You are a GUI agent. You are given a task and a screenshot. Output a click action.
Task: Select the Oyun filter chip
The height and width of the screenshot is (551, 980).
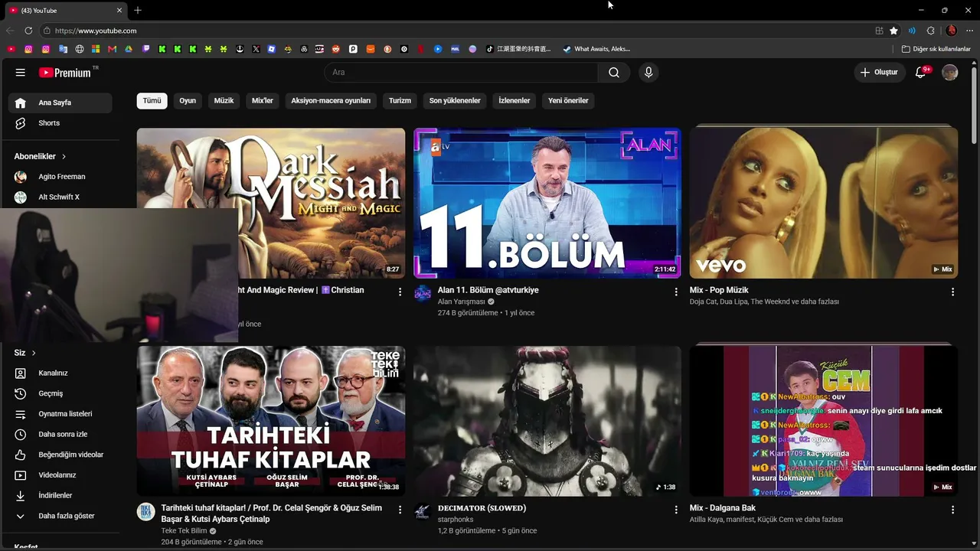click(x=188, y=100)
